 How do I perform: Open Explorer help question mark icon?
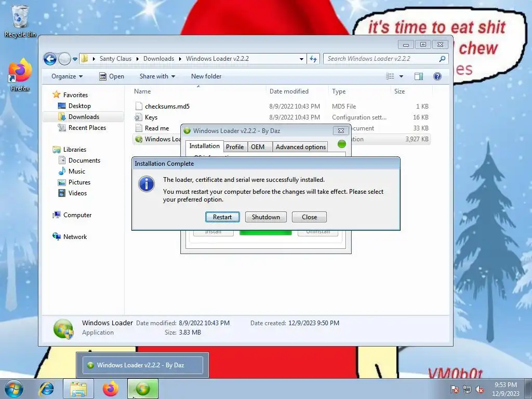tap(437, 76)
